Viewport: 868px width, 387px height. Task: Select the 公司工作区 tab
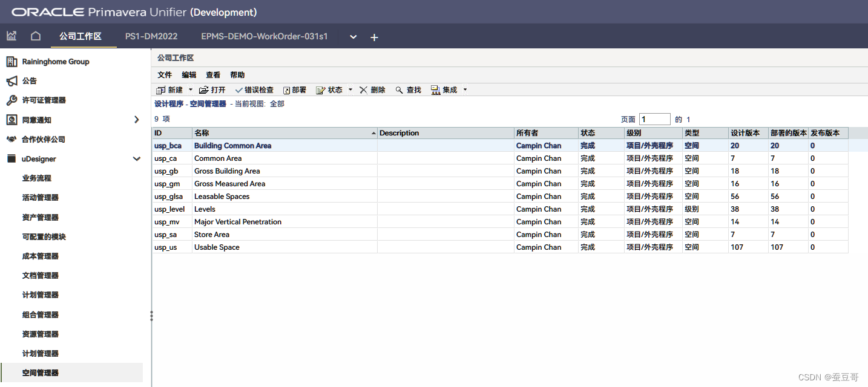click(80, 36)
